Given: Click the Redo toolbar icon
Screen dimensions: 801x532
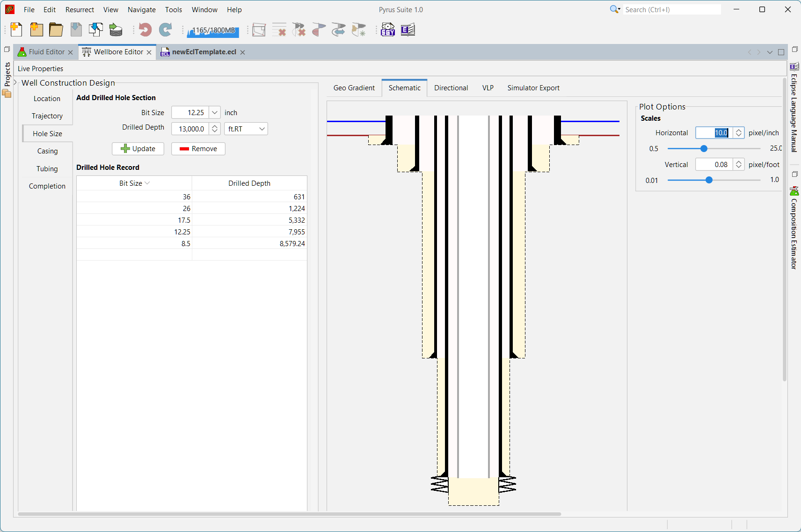Looking at the screenshot, I should click(165, 29).
